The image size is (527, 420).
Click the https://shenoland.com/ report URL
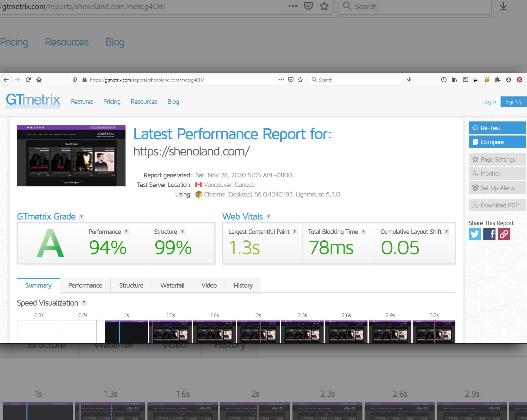[x=191, y=151]
